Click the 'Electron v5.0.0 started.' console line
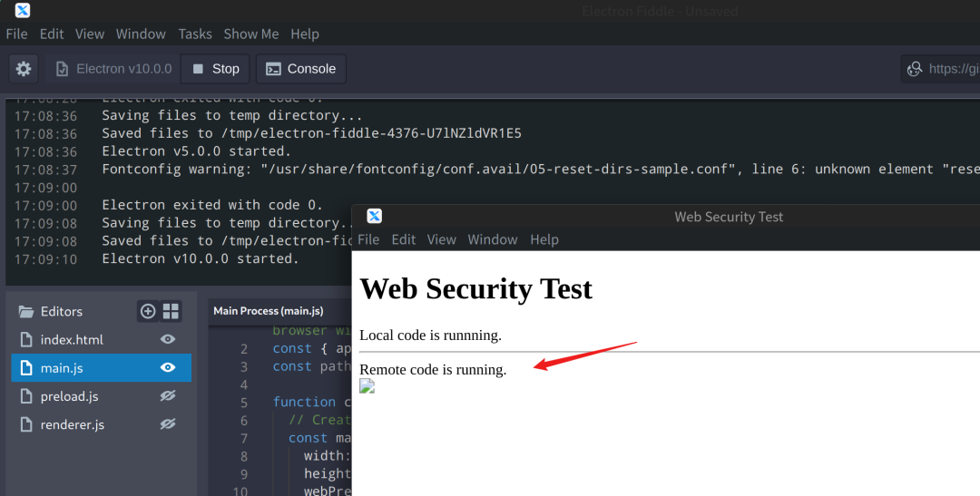The image size is (980, 496). [x=196, y=151]
